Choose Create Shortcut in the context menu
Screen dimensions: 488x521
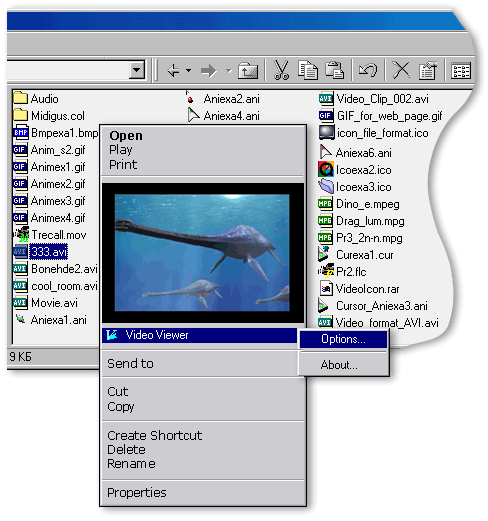pyautogui.click(x=155, y=435)
